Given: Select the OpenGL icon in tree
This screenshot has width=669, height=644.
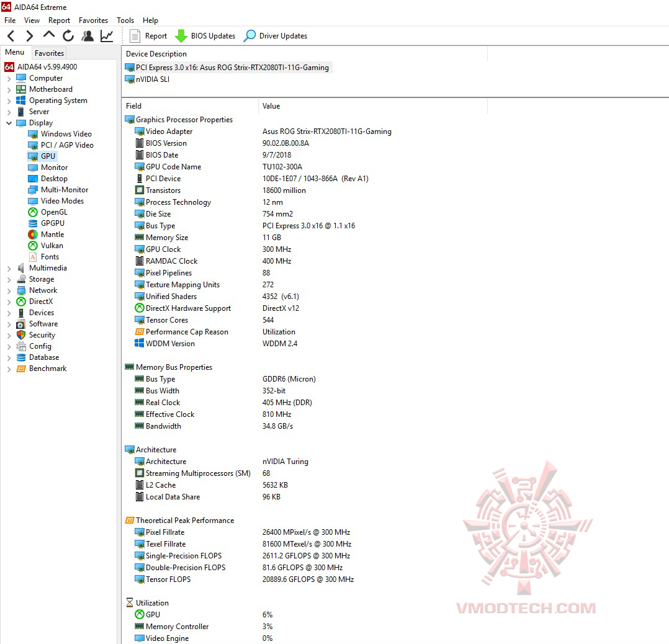Looking at the screenshot, I should pyautogui.click(x=33, y=212).
